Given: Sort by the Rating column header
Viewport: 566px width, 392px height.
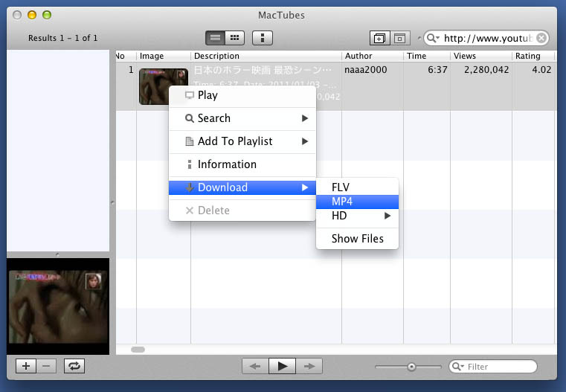Looking at the screenshot, I should pos(533,56).
